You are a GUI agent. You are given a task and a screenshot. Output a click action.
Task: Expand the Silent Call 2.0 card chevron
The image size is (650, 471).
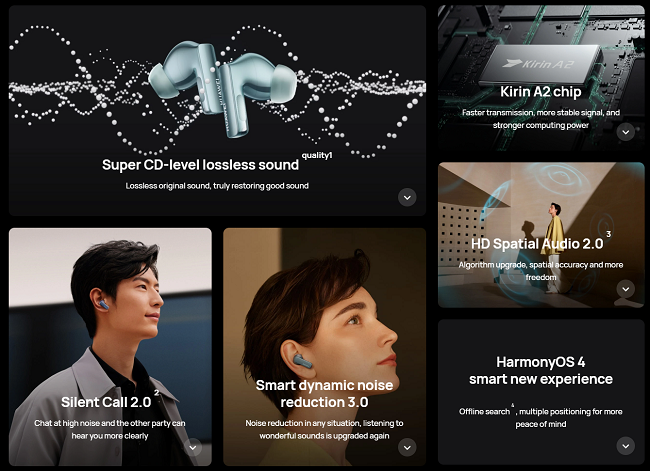(x=193, y=447)
